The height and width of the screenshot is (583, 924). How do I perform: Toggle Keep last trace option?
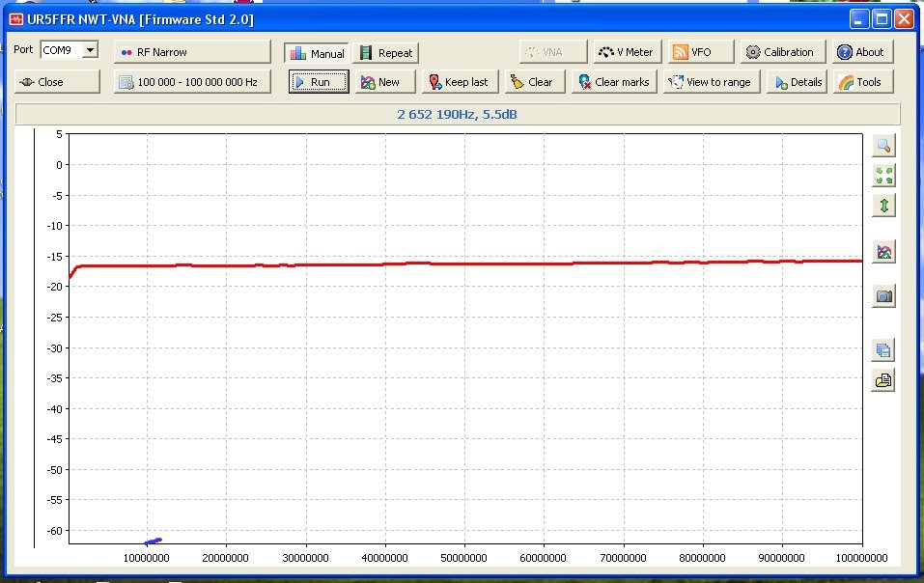click(459, 82)
